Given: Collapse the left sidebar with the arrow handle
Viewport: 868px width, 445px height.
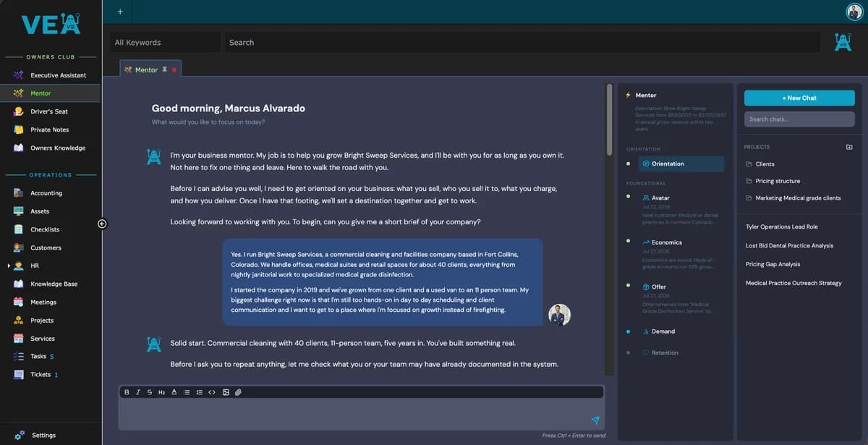Looking at the screenshot, I should click(102, 224).
